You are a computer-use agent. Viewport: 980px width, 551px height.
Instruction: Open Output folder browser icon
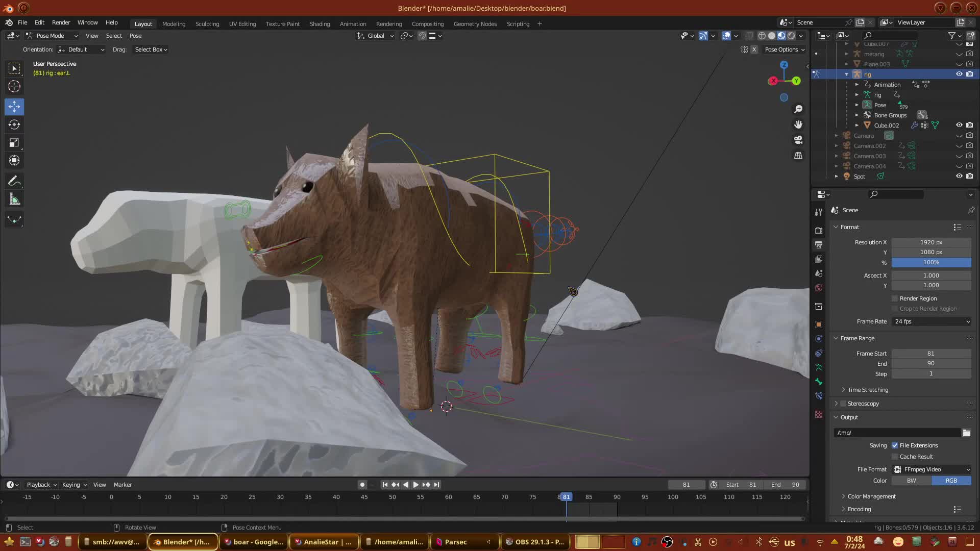(x=966, y=433)
